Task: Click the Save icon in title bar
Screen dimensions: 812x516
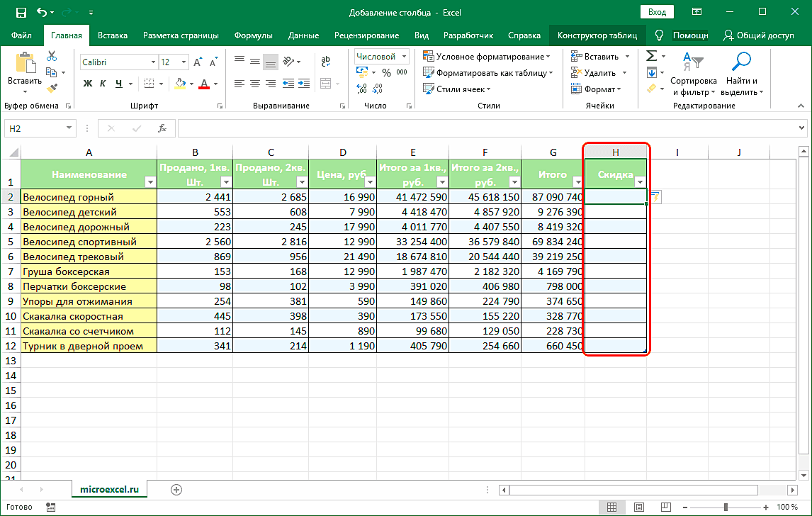Action: [x=21, y=12]
